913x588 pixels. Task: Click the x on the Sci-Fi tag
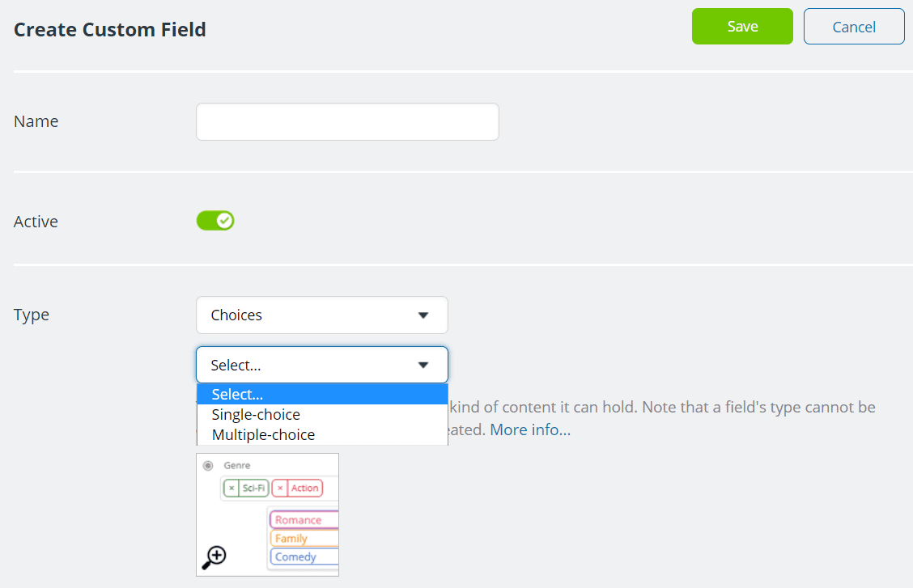tap(231, 489)
